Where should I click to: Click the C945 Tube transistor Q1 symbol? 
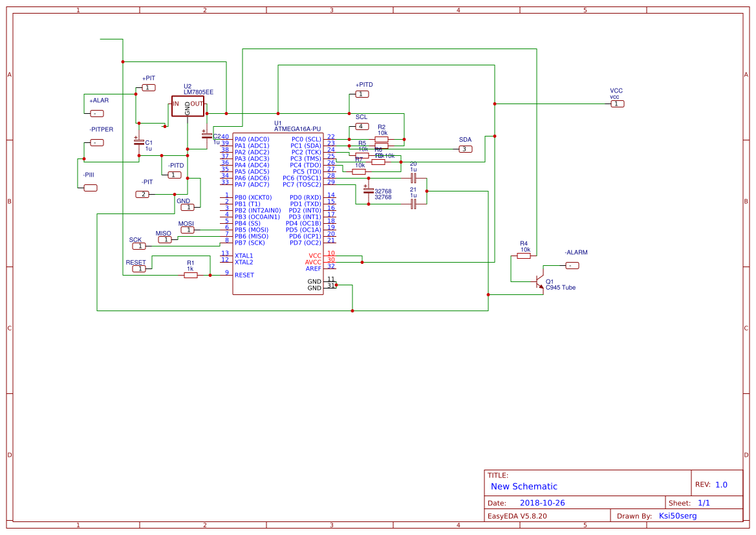pos(539,283)
